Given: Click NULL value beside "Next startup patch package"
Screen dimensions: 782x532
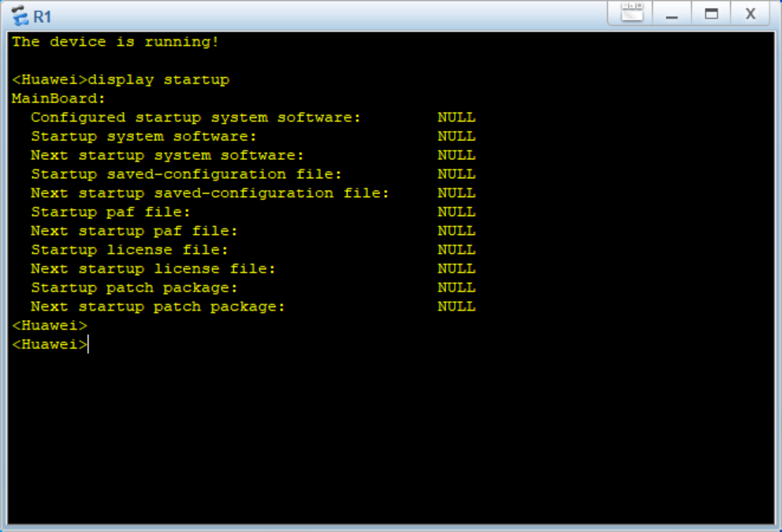Looking at the screenshot, I should point(456,307).
